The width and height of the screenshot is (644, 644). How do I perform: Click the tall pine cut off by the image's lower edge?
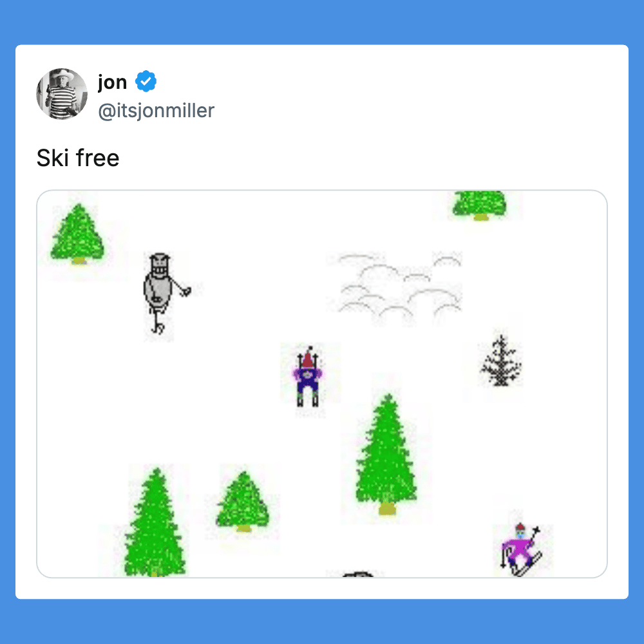pos(155,522)
